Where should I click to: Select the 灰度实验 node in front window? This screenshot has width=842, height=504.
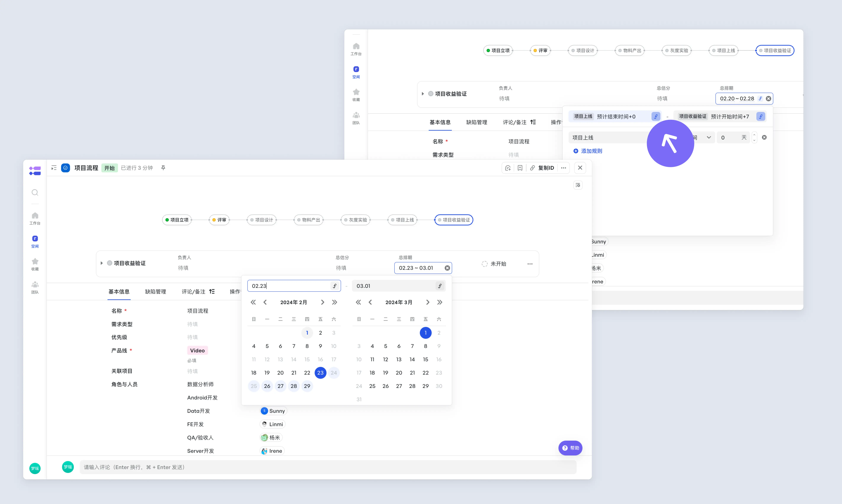[355, 220]
